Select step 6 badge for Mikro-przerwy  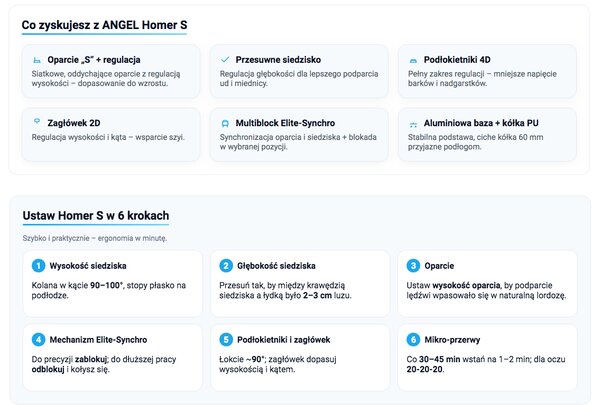pos(413,340)
